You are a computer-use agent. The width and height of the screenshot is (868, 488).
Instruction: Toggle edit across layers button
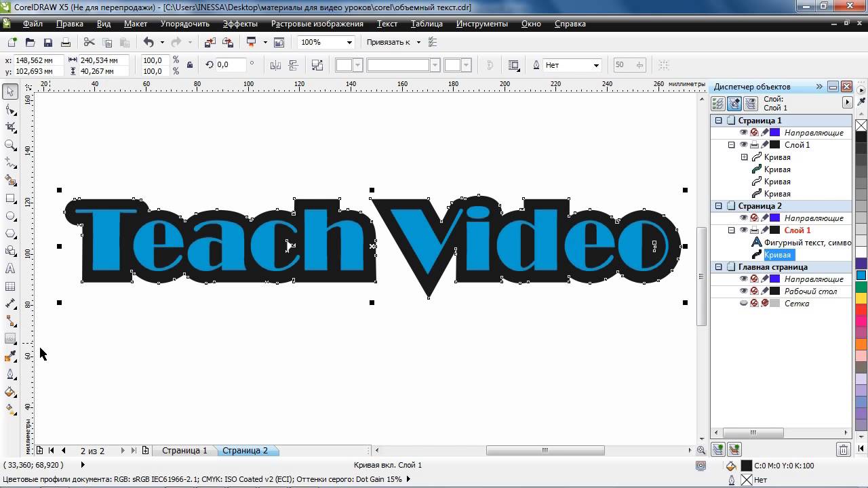[x=734, y=104]
